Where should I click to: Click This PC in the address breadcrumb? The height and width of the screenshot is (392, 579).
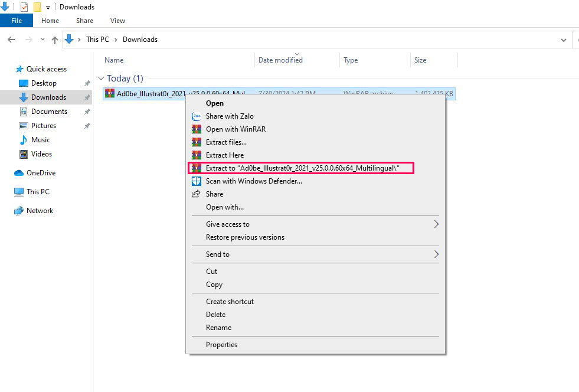point(96,40)
